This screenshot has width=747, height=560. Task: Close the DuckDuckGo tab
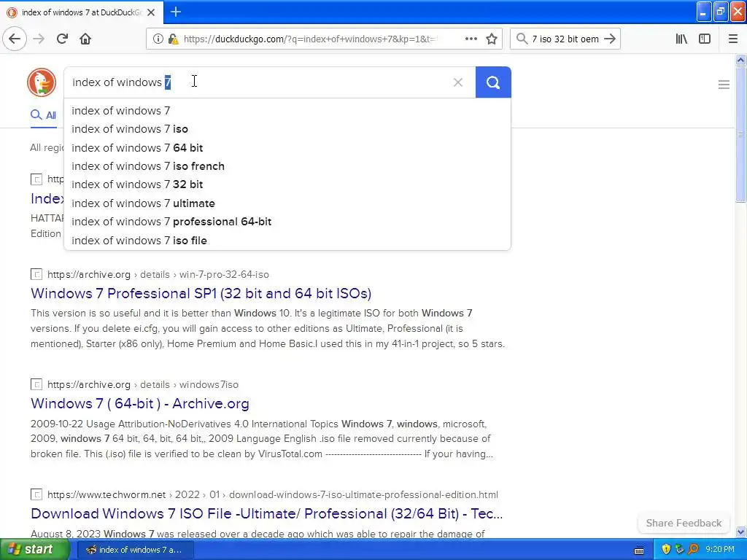coord(151,12)
